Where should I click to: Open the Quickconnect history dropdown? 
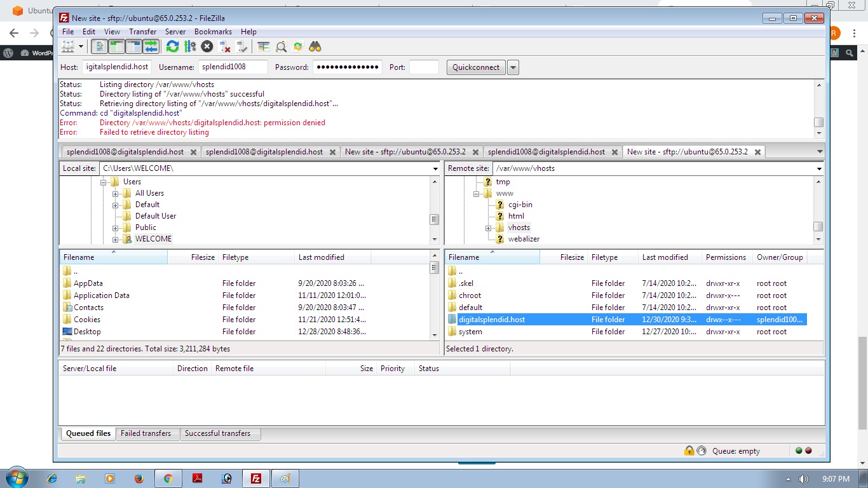(513, 67)
